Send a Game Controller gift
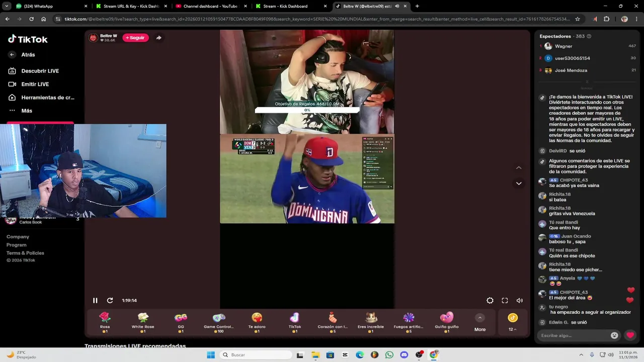 [x=218, y=322]
